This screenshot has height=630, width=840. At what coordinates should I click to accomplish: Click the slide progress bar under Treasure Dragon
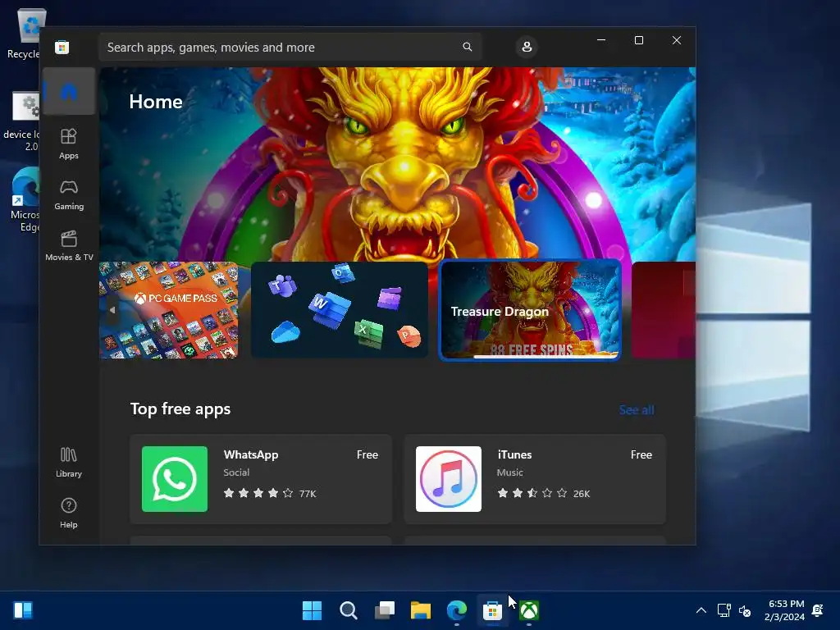546,356
